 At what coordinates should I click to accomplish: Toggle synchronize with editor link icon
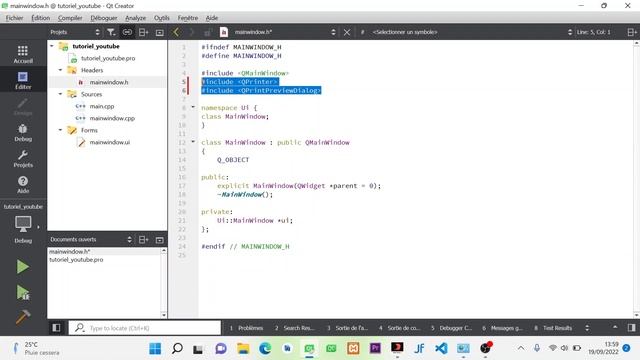tap(127, 32)
